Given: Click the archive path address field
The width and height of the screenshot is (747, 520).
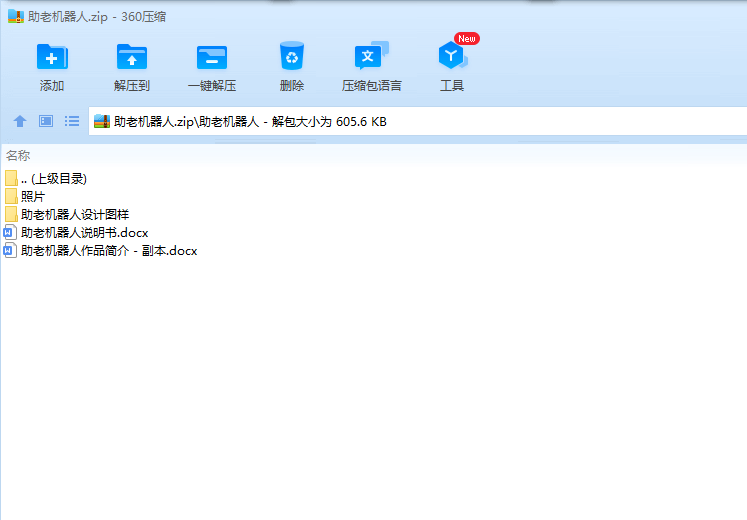Looking at the screenshot, I should [417, 121].
